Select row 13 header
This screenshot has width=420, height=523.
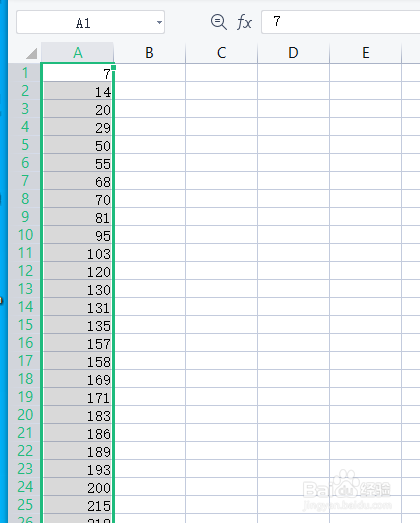(25, 289)
